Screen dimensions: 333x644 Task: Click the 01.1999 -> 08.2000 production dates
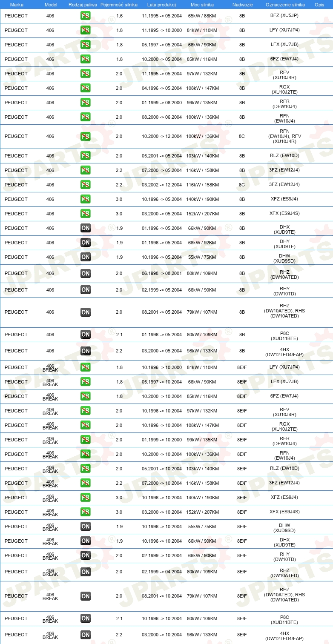(162, 103)
